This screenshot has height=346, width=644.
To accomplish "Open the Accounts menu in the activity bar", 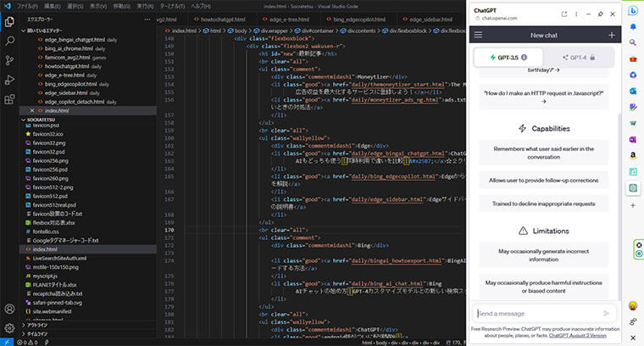I will (x=9, y=309).
